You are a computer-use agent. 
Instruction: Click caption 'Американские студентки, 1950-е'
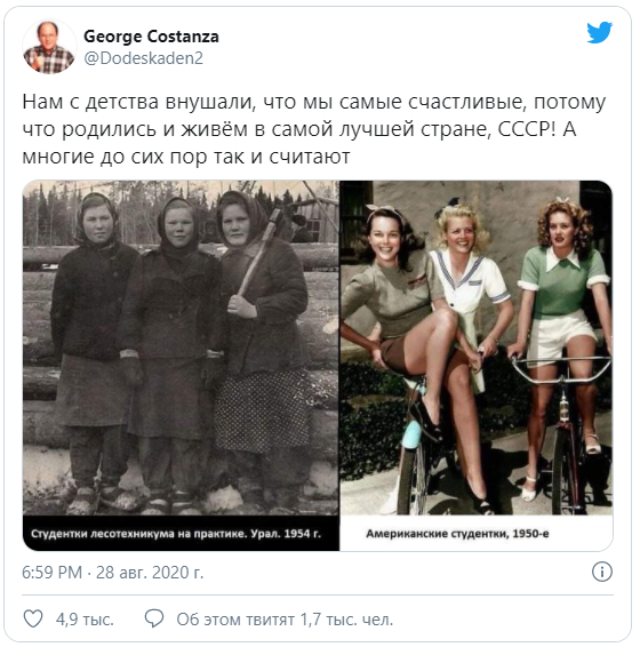[x=457, y=534]
